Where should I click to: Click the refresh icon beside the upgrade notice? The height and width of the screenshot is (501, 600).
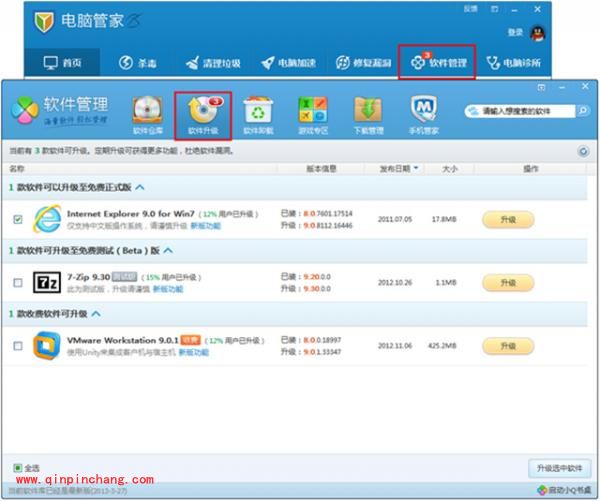(x=583, y=152)
